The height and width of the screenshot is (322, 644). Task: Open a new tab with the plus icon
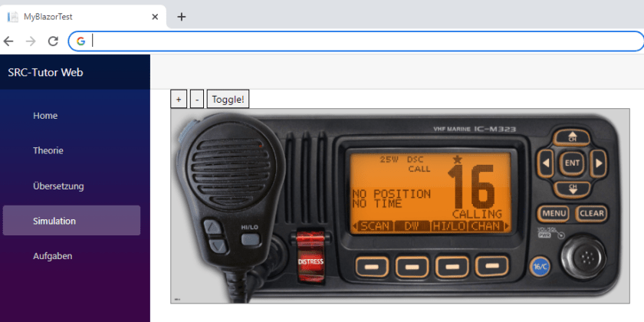(181, 17)
